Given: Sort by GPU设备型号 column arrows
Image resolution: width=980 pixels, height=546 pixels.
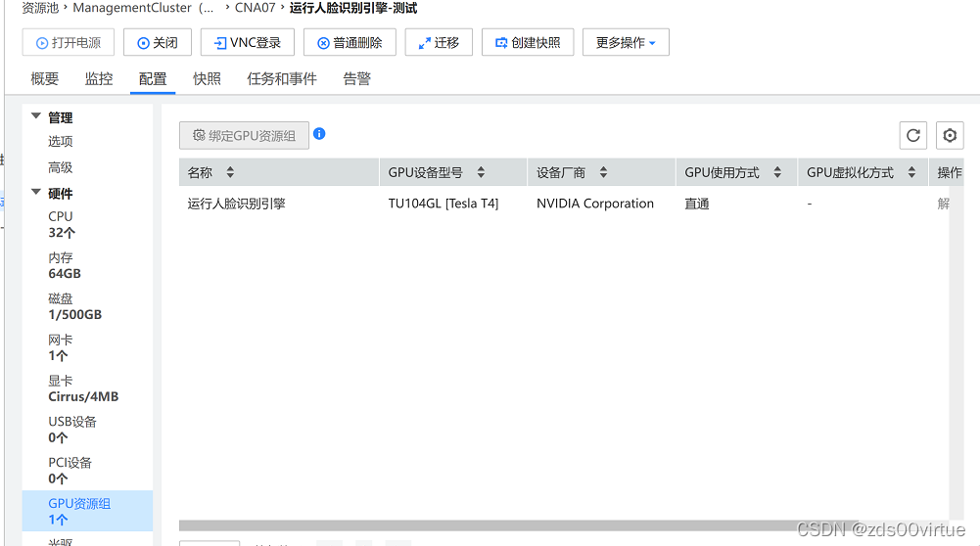Looking at the screenshot, I should coord(481,172).
